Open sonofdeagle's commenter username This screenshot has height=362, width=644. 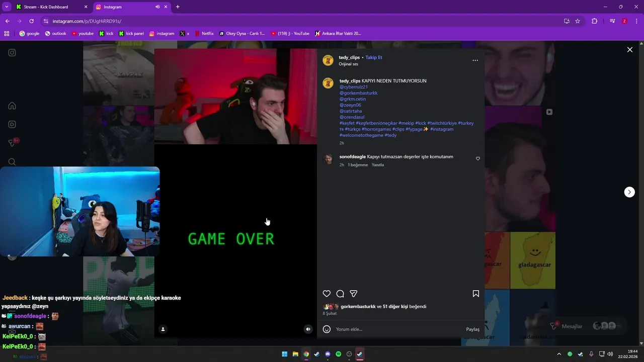coord(353,157)
